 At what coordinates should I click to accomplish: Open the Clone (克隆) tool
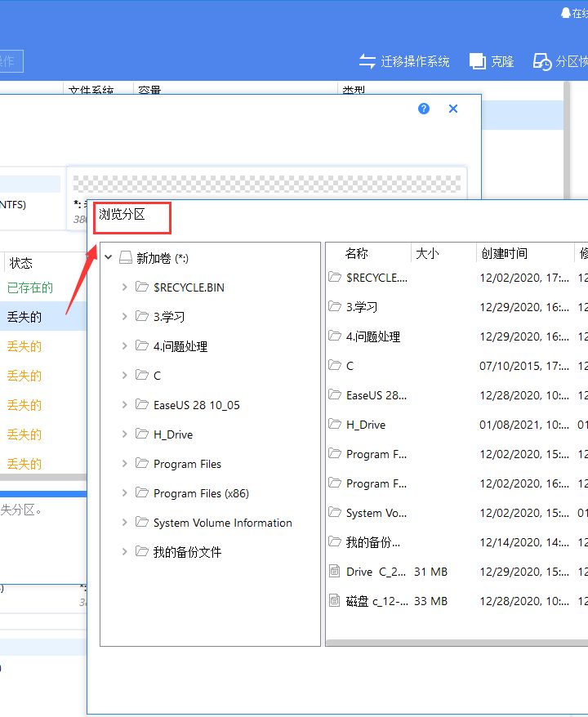tap(492, 61)
